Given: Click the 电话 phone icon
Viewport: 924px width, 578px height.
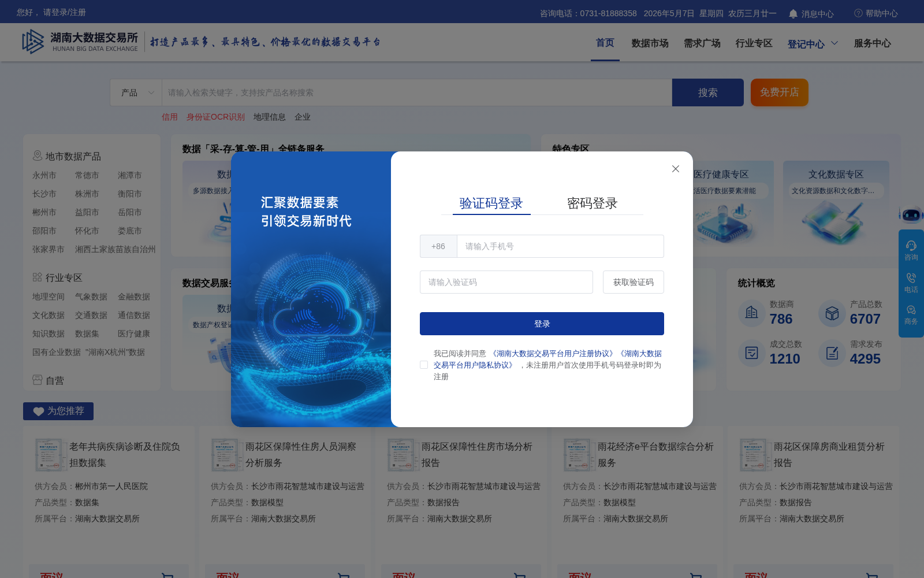Looking at the screenshot, I should click(x=911, y=278).
